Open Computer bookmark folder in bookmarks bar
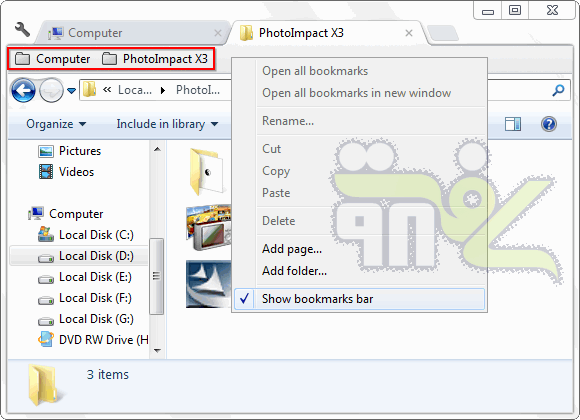580x420 pixels. click(53, 59)
